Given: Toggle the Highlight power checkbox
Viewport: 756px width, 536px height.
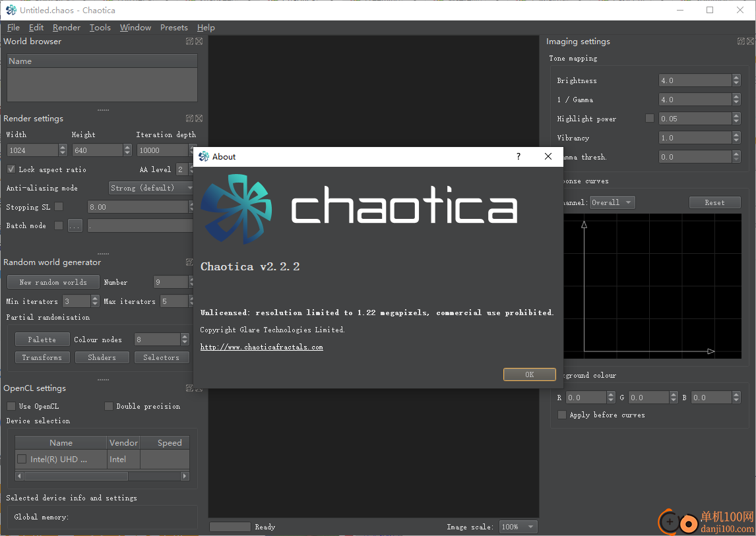Looking at the screenshot, I should [x=650, y=119].
